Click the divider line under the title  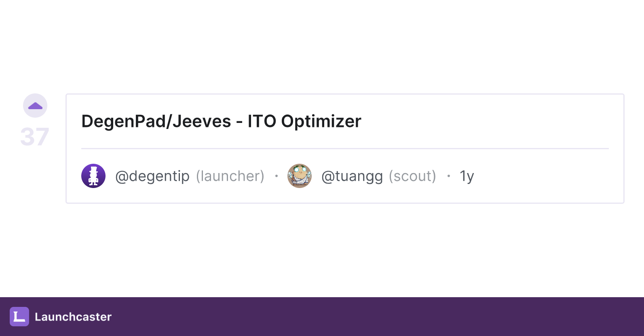[x=344, y=148]
